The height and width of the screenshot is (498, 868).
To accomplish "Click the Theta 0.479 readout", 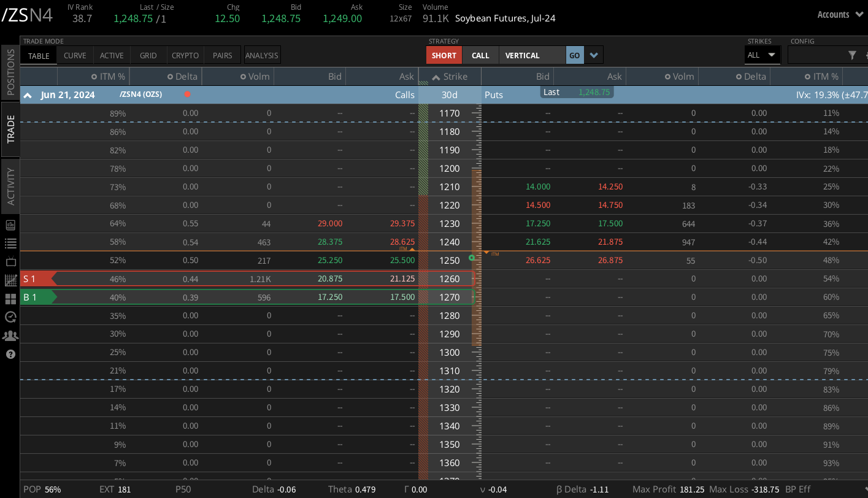I will point(351,489).
